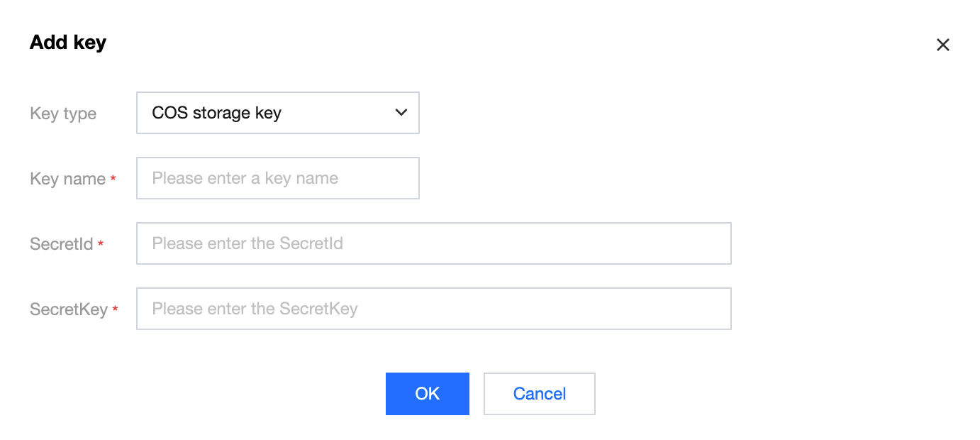
Task: Click the 'Please enter the SecretId' placeholder
Action: point(247,243)
